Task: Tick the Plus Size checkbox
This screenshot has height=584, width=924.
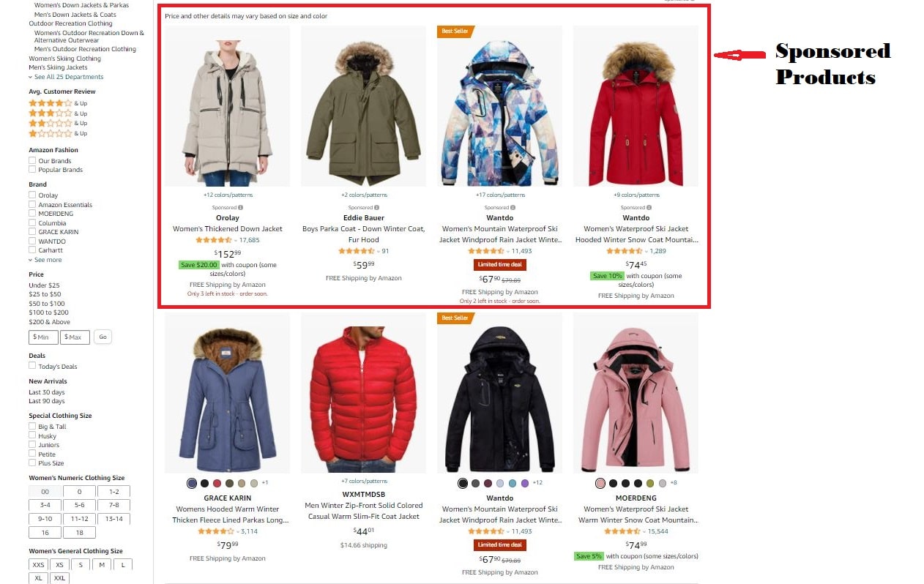Action: click(32, 463)
